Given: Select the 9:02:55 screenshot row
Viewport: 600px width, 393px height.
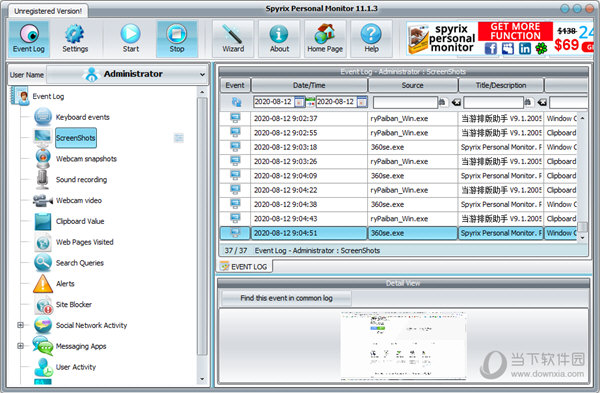Looking at the screenshot, I should [398, 133].
